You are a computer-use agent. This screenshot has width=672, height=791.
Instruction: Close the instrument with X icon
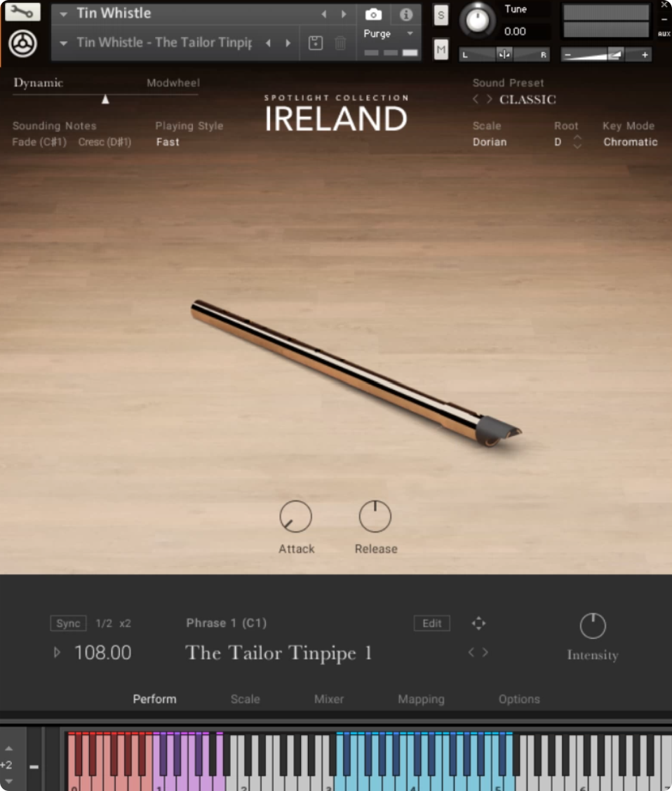[664, 4]
